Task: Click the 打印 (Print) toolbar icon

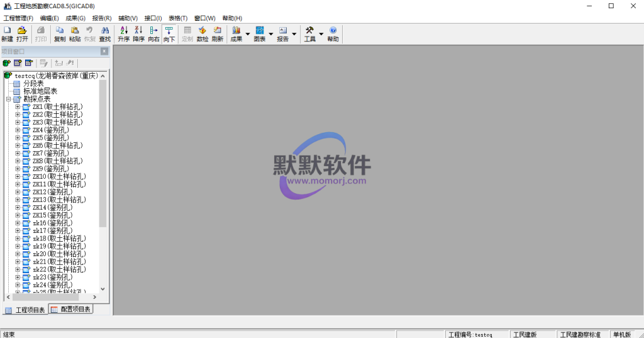Action: [x=41, y=34]
